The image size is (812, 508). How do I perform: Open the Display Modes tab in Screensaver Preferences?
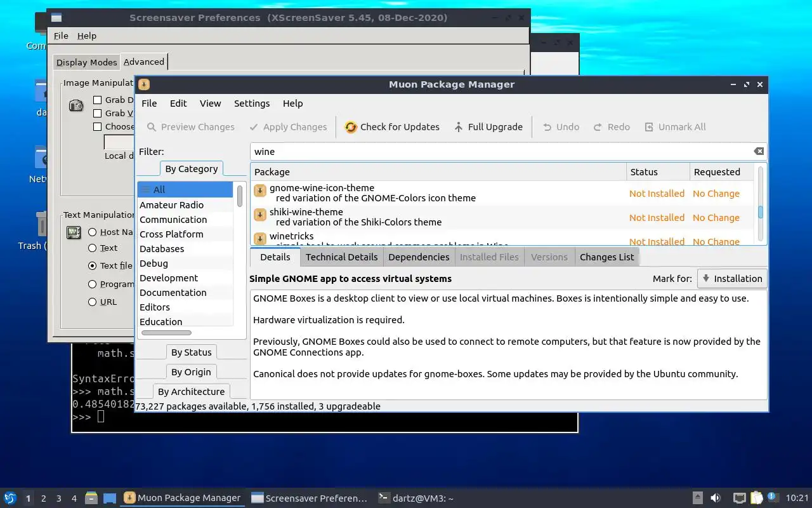point(86,62)
